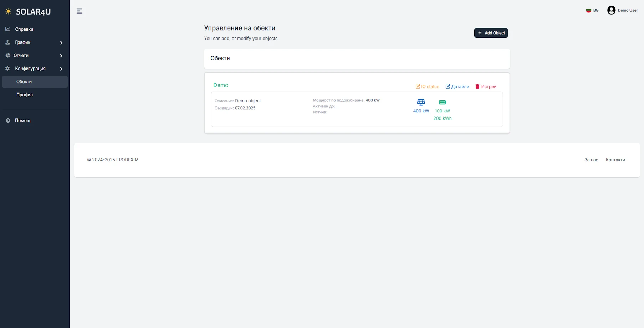The width and height of the screenshot is (644, 328).
Task: Click the gear icon beside Конфигурация
Action: point(7,69)
